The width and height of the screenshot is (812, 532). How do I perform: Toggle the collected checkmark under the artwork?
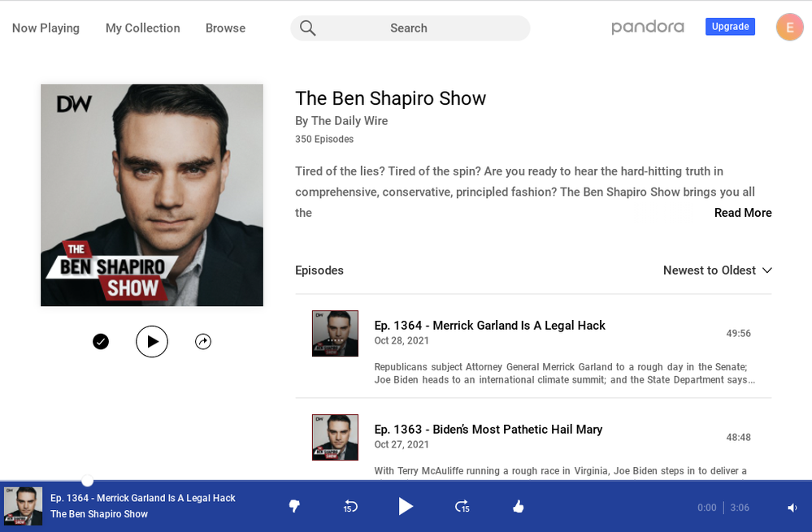pyautogui.click(x=101, y=342)
